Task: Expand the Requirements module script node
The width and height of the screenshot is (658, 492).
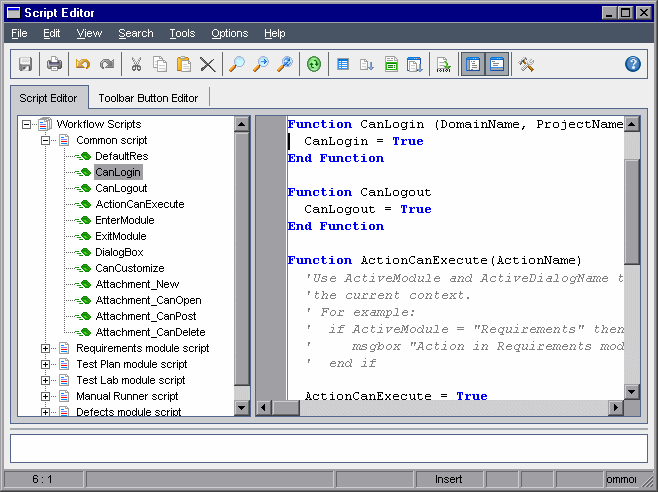Action: [46, 348]
